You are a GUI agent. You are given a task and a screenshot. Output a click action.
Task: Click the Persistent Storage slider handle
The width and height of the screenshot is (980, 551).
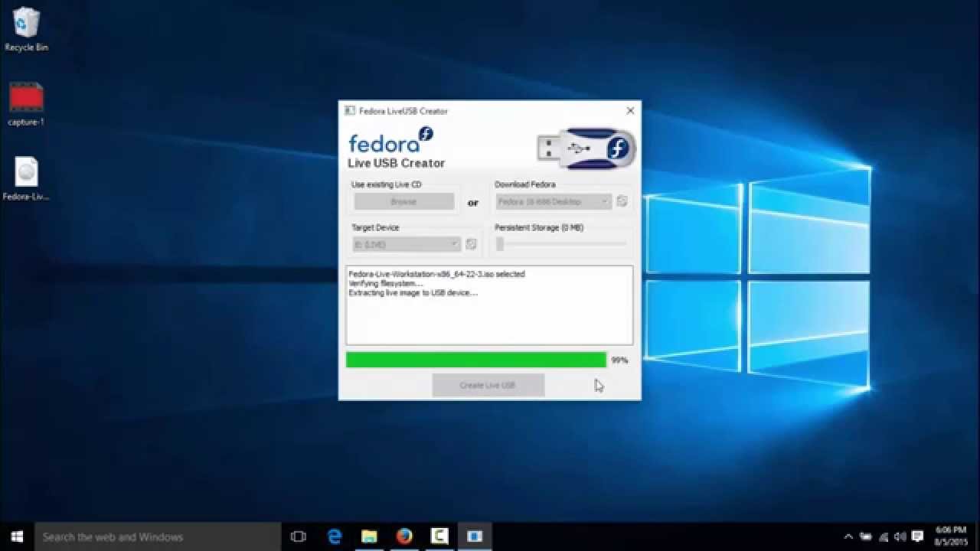coord(500,244)
